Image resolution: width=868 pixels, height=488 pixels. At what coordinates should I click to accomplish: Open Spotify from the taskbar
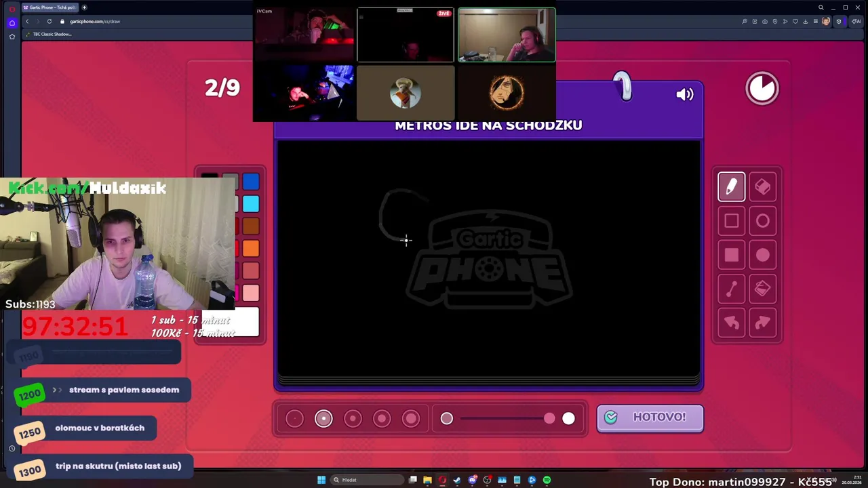tap(547, 480)
